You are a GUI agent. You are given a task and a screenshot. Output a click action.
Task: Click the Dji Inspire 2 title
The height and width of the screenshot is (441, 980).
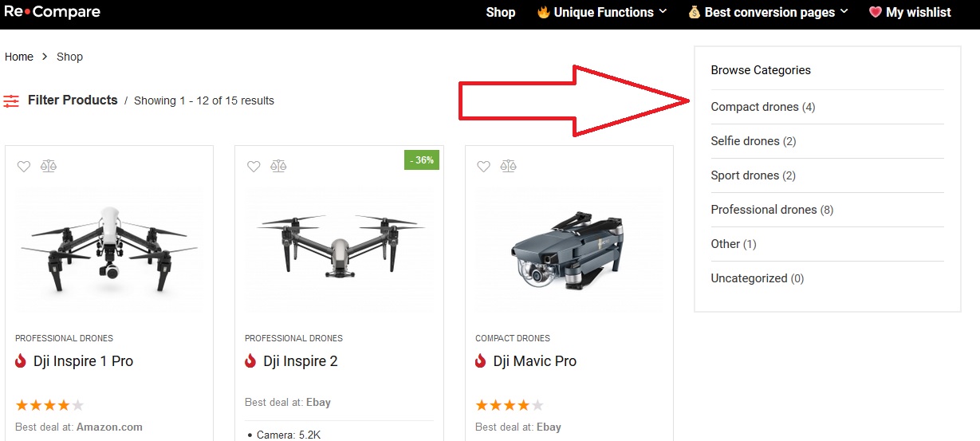(x=300, y=361)
